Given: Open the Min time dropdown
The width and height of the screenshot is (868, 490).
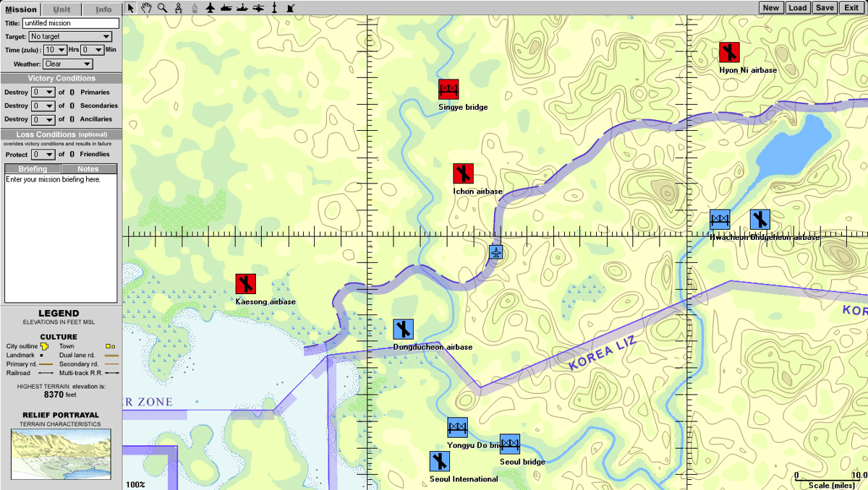Looking at the screenshot, I should coord(92,50).
